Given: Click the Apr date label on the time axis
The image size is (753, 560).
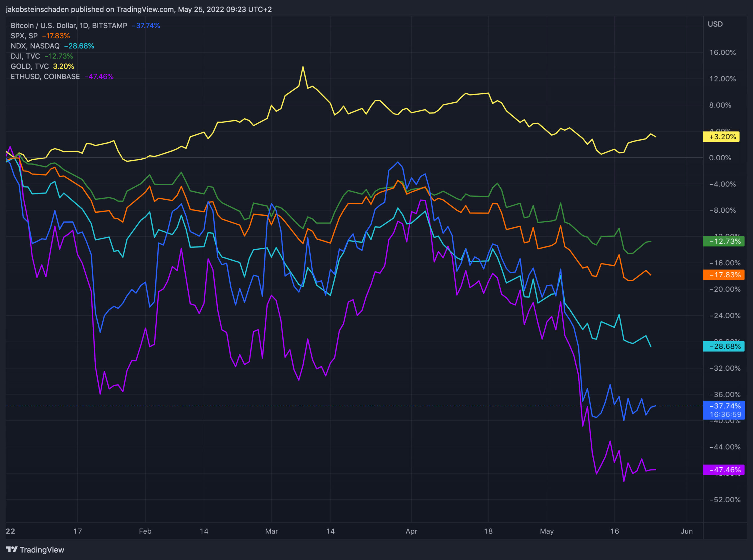Looking at the screenshot, I should click(x=411, y=531).
